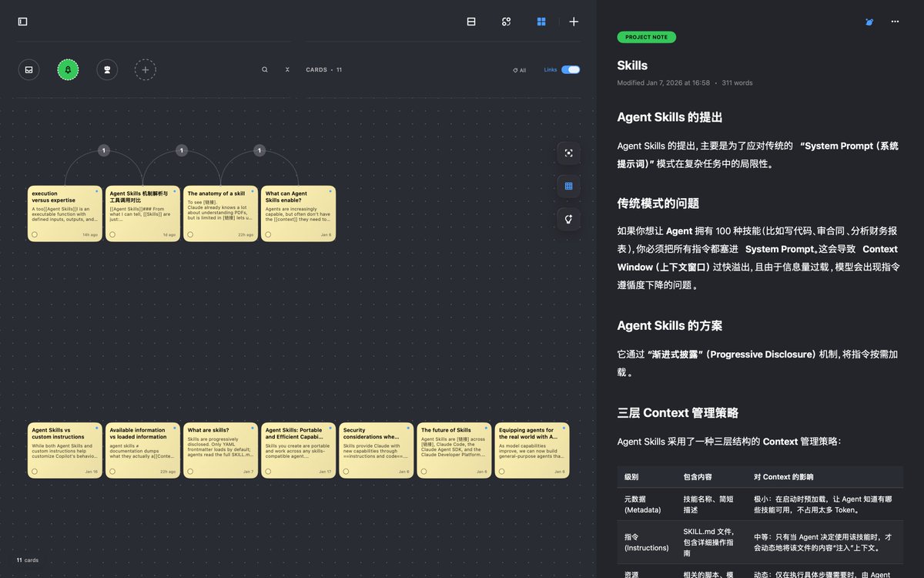Click the 'Modified Jan 7, 2026 at 16:58' text
924x578 pixels.
point(663,82)
